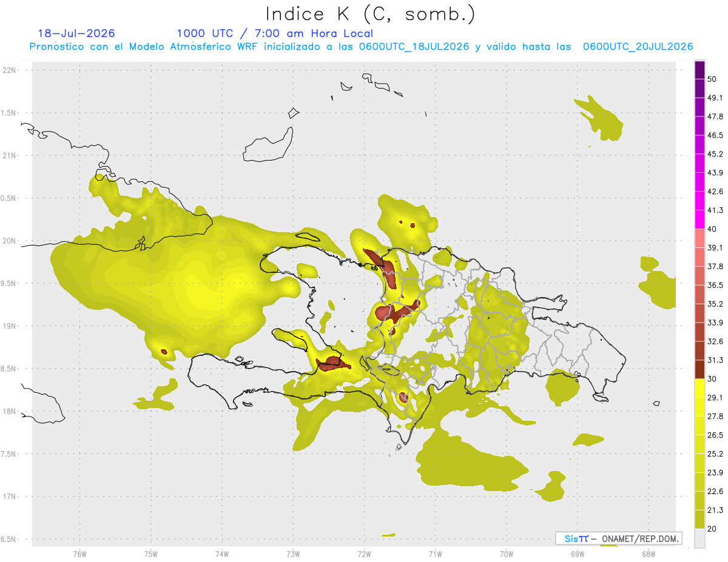Click the colorbar value '32.6'
The width and height of the screenshot is (728, 562).
[x=715, y=342]
